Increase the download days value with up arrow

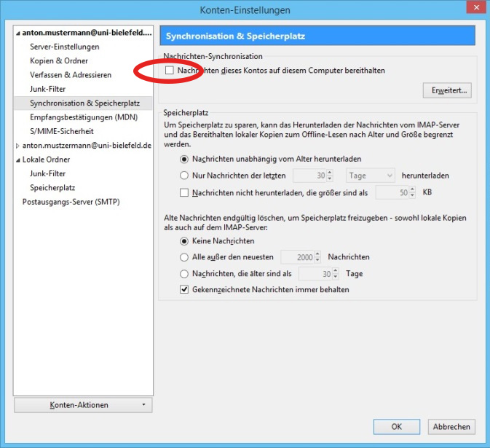click(330, 172)
